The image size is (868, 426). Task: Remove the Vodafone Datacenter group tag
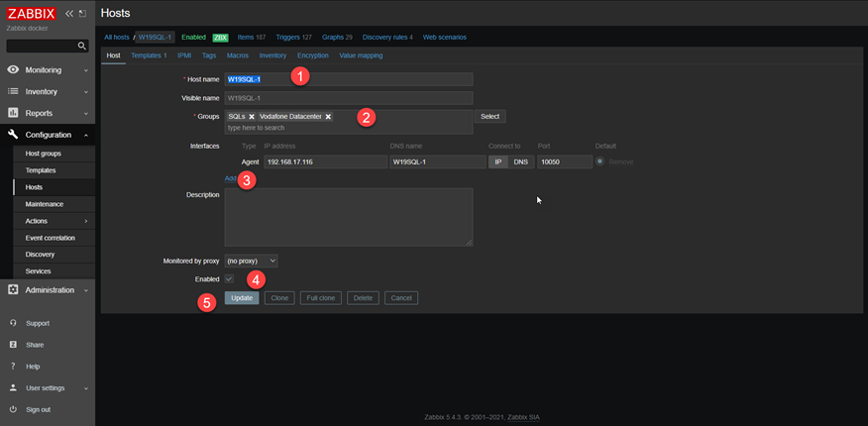click(x=328, y=117)
